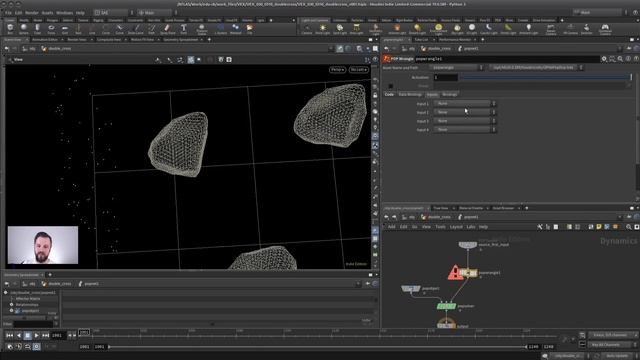Jump to first frame button
The image size is (640, 360).
click(9, 335)
